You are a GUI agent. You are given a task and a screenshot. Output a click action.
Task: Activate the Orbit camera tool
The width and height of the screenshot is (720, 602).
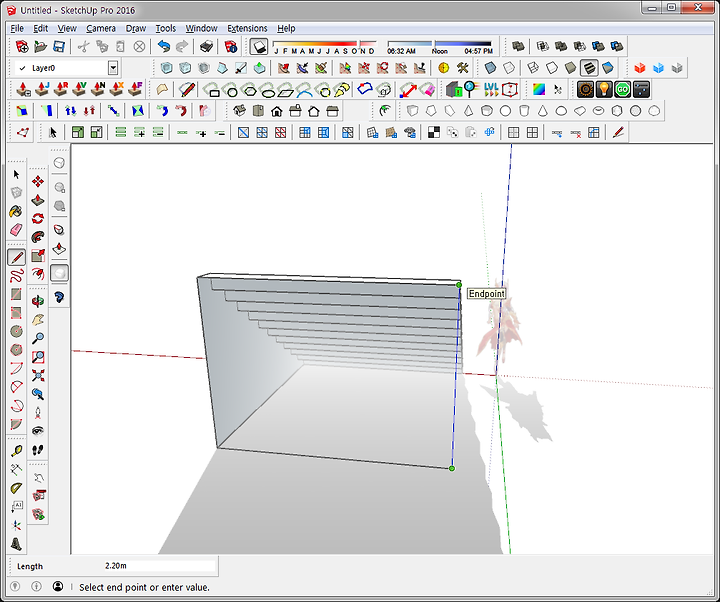38,301
